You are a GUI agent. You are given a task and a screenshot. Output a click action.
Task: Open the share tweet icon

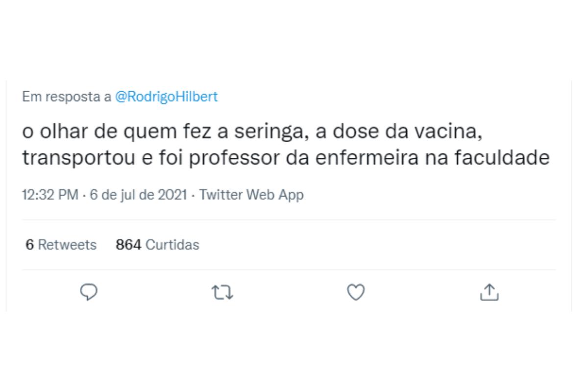pos(489,293)
